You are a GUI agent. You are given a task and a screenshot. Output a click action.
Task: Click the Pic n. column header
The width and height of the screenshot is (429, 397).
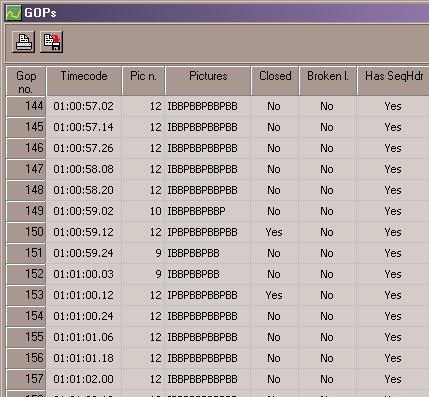coord(143,82)
